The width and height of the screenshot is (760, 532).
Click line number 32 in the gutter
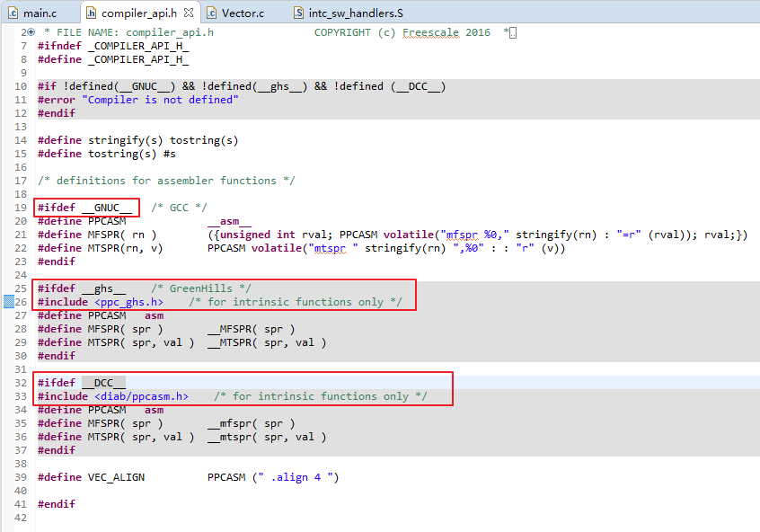click(x=21, y=383)
